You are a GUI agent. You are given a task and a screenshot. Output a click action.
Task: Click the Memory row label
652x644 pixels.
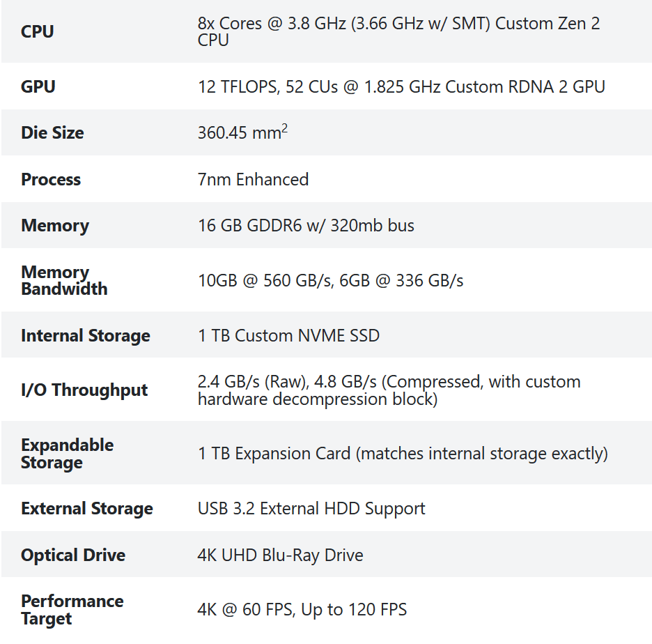click(x=55, y=226)
